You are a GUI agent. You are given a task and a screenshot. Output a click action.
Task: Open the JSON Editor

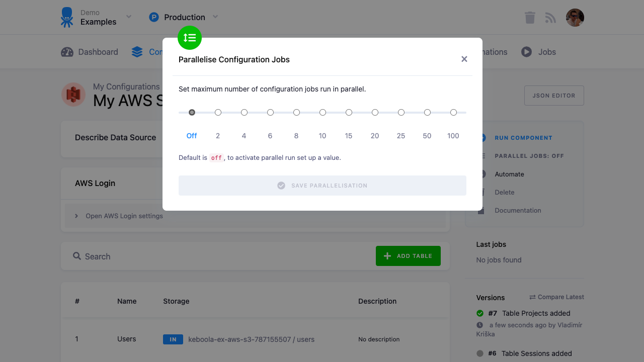tap(554, 95)
